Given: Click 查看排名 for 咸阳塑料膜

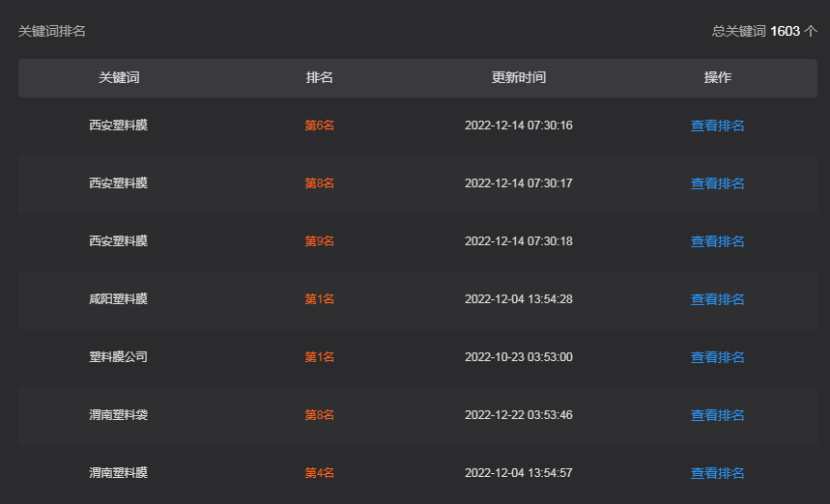Looking at the screenshot, I should 717,299.
